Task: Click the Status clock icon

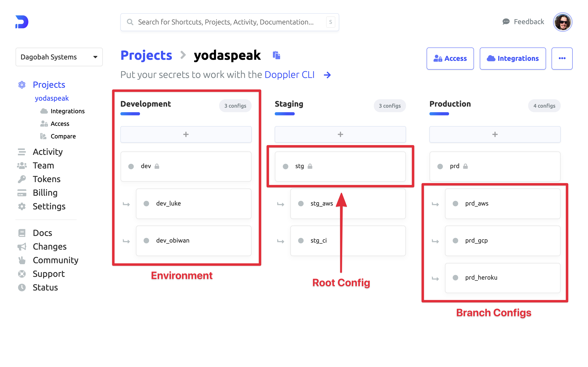Action: (22, 287)
